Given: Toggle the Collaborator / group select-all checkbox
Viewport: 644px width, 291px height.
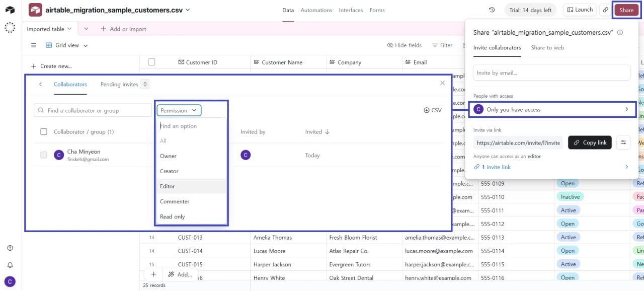Looking at the screenshot, I should click(44, 132).
